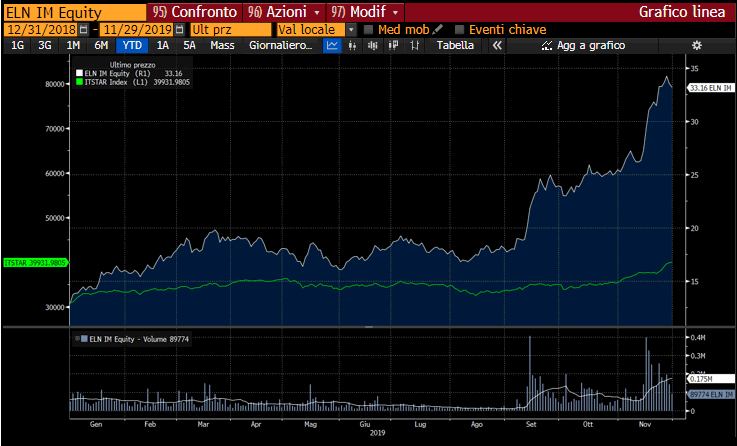Expand the Val locale currency dropdown
This screenshot has width=737, height=446.
pyautogui.click(x=351, y=30)
